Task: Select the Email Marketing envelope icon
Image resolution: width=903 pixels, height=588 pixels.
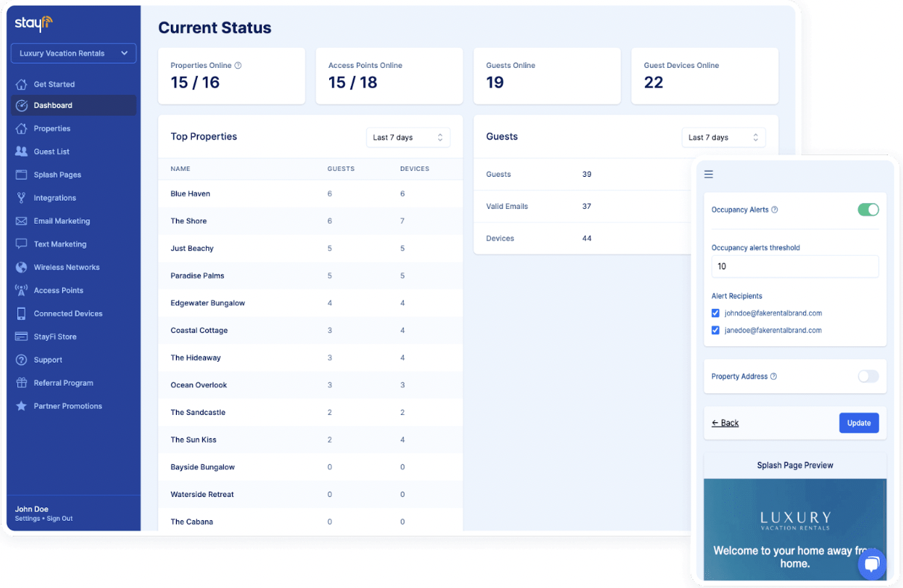Action: (x=22, y=221)
